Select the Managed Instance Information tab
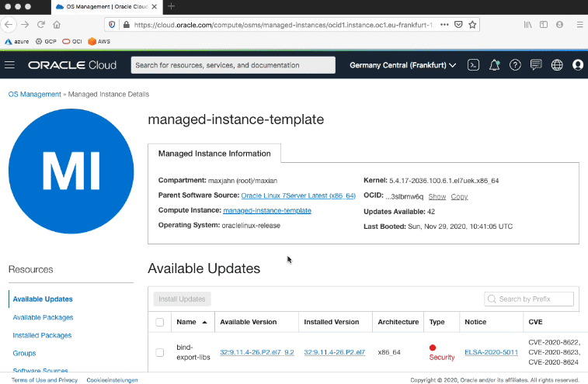 click(x=214, y=154)
